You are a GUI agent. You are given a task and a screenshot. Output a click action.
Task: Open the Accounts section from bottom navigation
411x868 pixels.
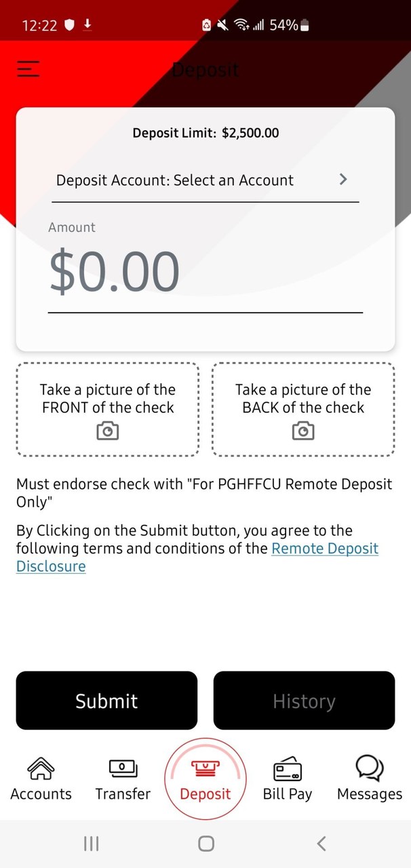[x=41, y=778]
